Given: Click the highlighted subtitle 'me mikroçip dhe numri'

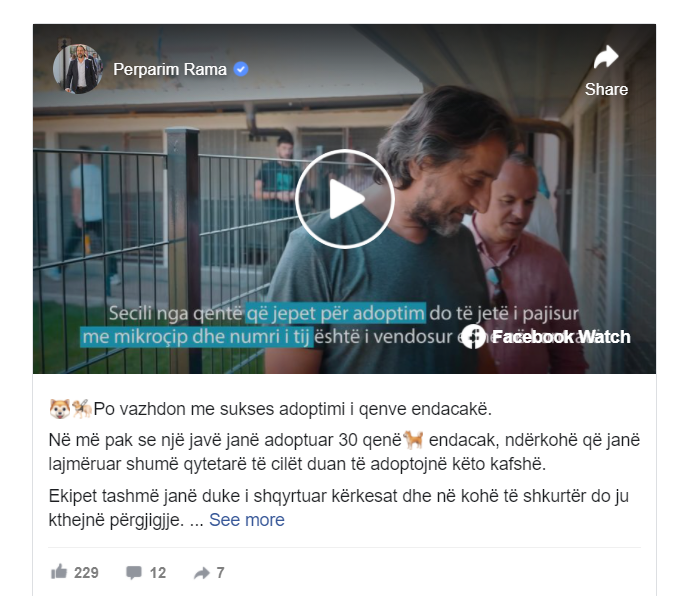Looking at the screenshot, I should point(196,336).
